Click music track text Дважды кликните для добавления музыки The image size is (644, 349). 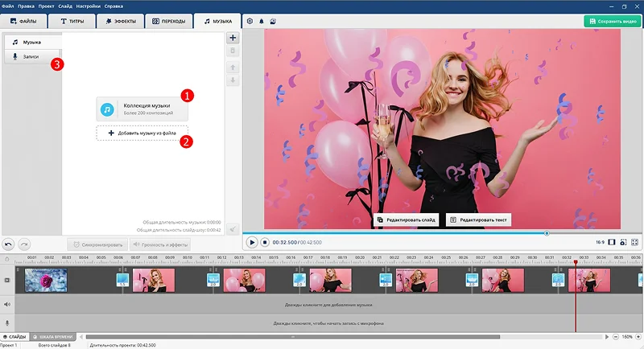(328, 305)
